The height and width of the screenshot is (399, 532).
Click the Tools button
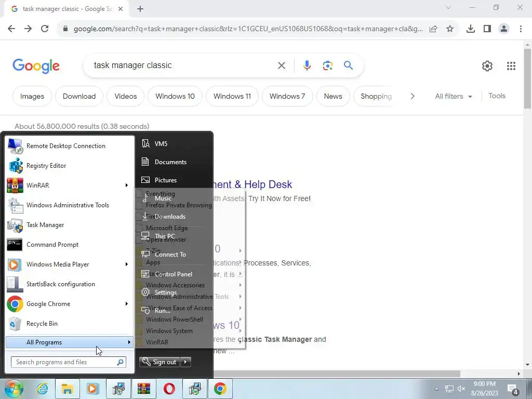[497, 96]
